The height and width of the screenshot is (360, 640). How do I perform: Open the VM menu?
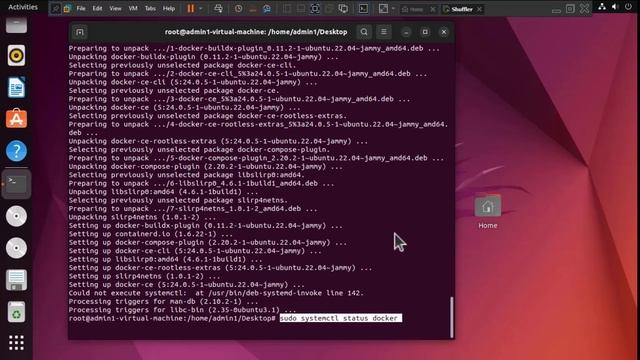coord(133,8)
